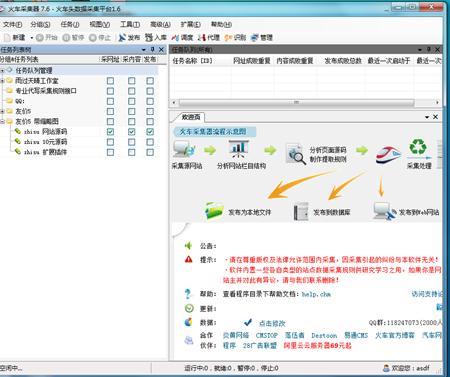Screen dimensions: 450x377
Task: Click the task queue horizontal scrollbar
Action: click(296, 102)
